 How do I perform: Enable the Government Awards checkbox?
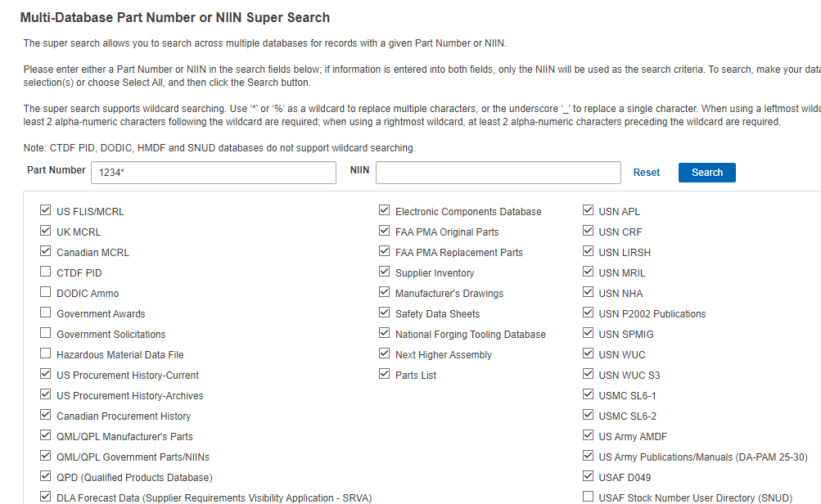(x=46, y=313)
